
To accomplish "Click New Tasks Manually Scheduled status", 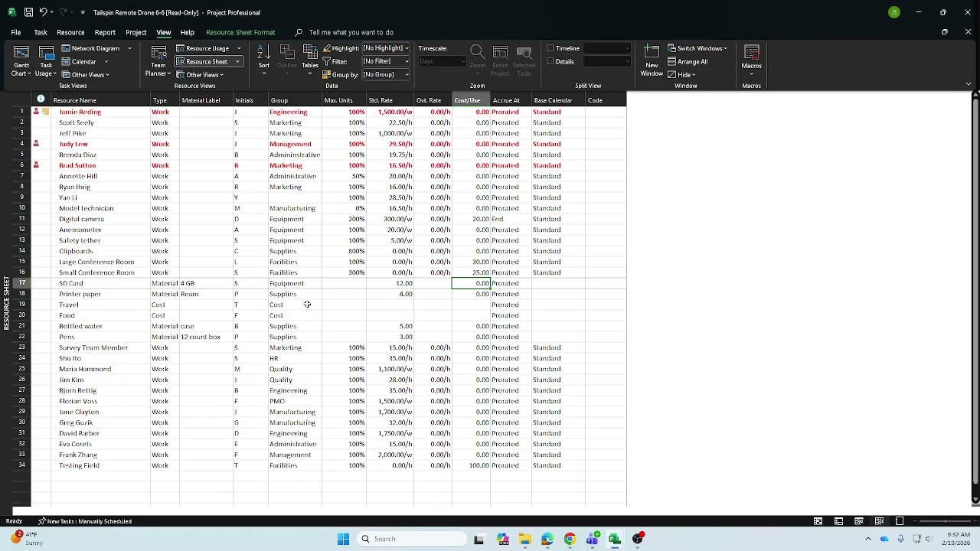I will [x=85, y=521].
